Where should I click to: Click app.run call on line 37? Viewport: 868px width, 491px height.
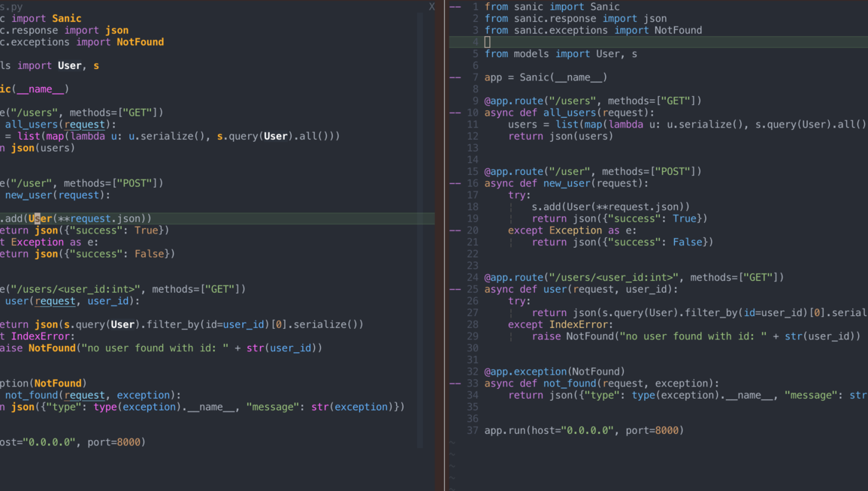click(x=505, y=431)
